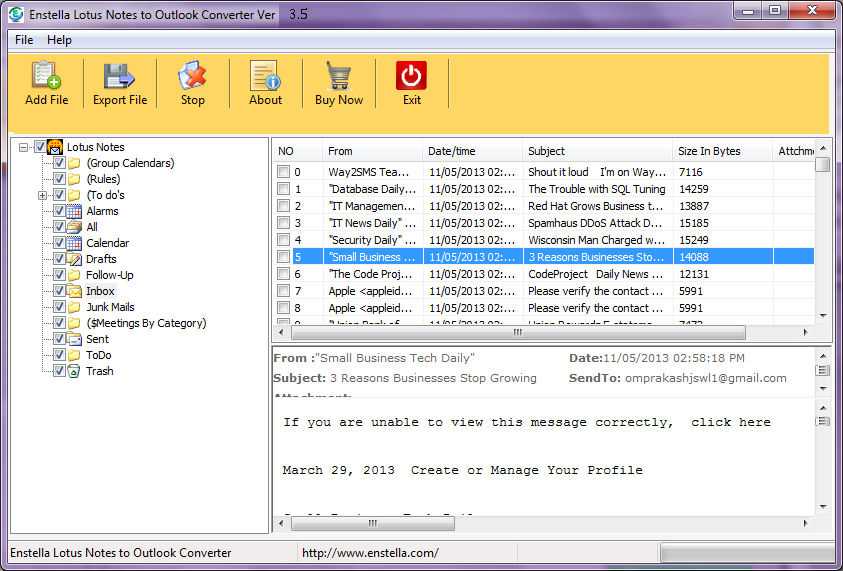Screen dimensions: 843x571
Task: Click the email list horizontal scrollbar thumb
Action: [x=518, y=333]
